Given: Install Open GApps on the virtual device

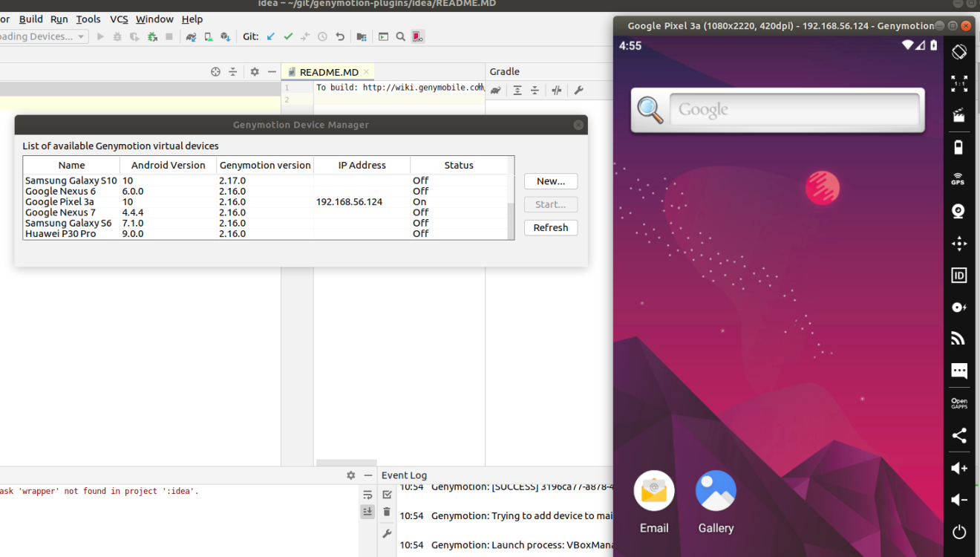Looking at the screenshot, I should [x=958, y=403].
